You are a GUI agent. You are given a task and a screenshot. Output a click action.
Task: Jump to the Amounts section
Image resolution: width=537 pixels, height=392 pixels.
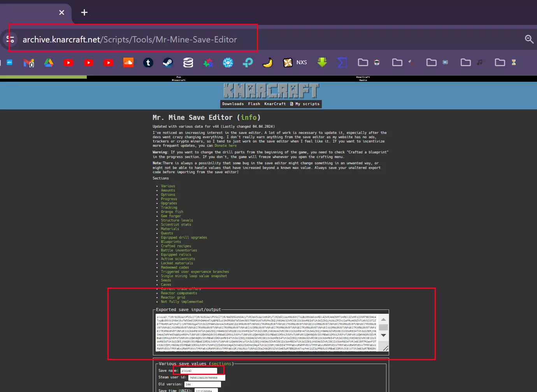tap(168, 190)
